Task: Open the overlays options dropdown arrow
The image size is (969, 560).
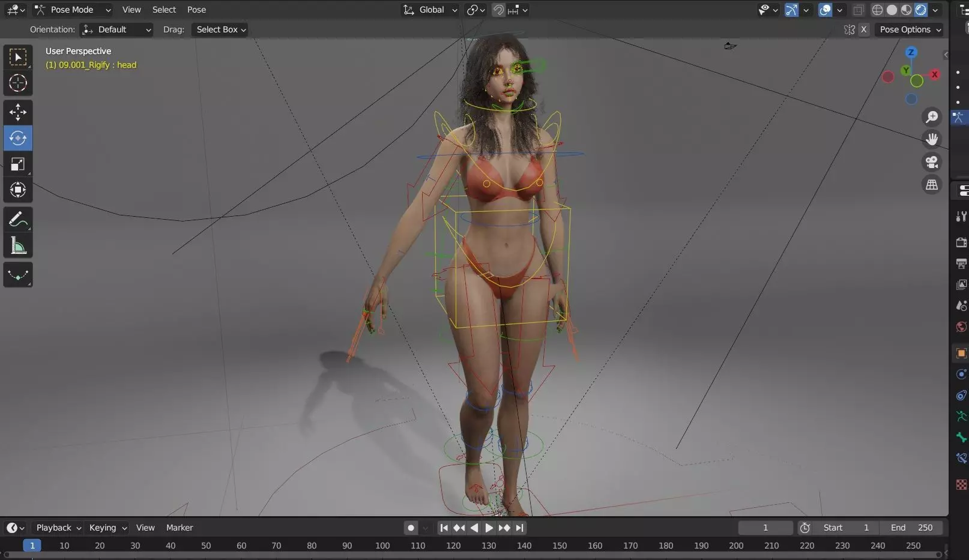Action: tap(840, 10)
